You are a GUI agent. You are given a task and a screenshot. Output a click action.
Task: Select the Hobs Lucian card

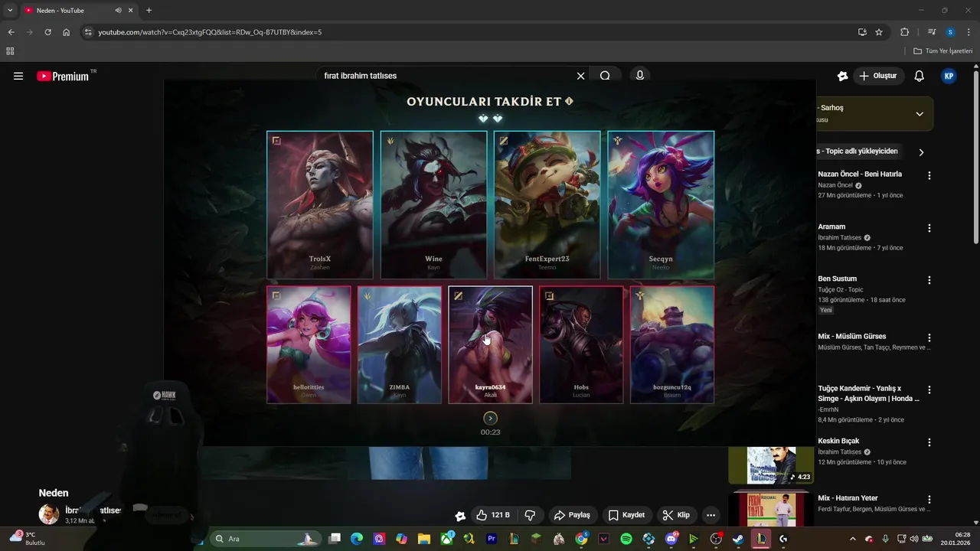pyautogui.click(x=581, y=344)
